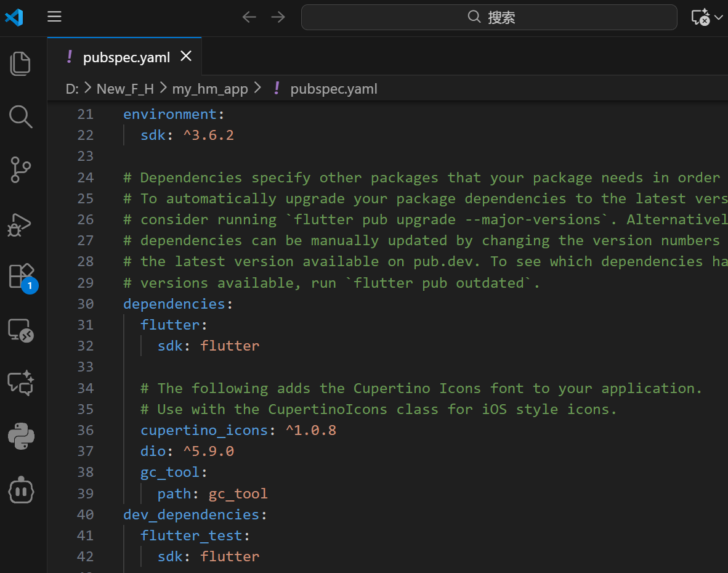Viewport: 728px width, 573px height.
Task: Open the Explorer sidebar panel
Action: tap(21, 63)
